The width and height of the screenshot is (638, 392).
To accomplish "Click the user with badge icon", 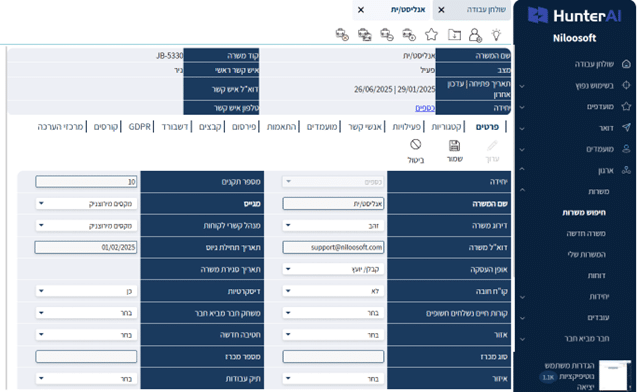I will coord(475,35).
